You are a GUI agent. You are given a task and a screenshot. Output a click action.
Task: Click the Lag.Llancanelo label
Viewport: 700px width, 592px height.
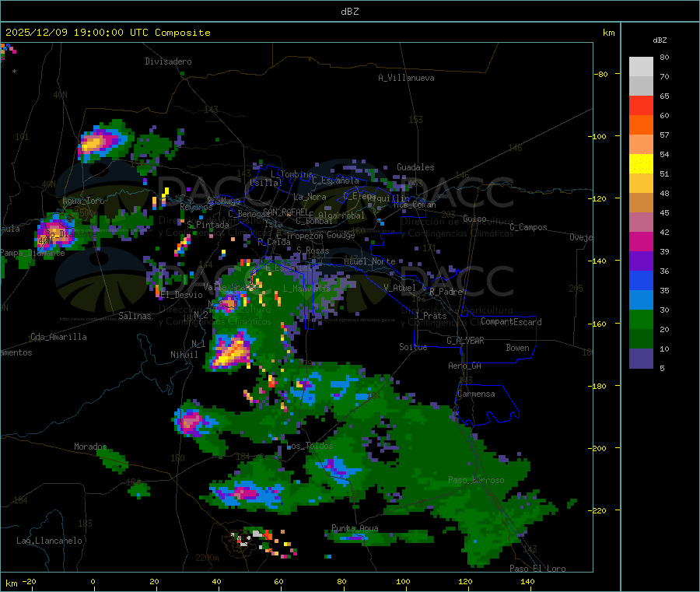click(50, 541)
